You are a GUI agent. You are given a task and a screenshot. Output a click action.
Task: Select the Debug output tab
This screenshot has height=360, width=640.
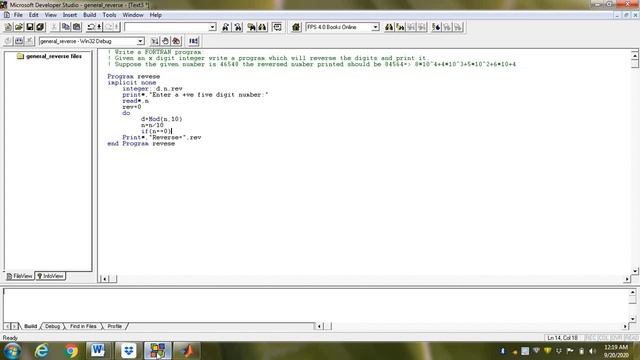click(52, 326)
